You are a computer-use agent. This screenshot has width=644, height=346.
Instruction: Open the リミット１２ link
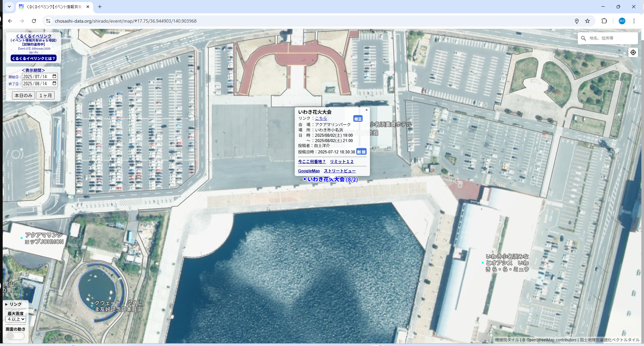point(342,162)
